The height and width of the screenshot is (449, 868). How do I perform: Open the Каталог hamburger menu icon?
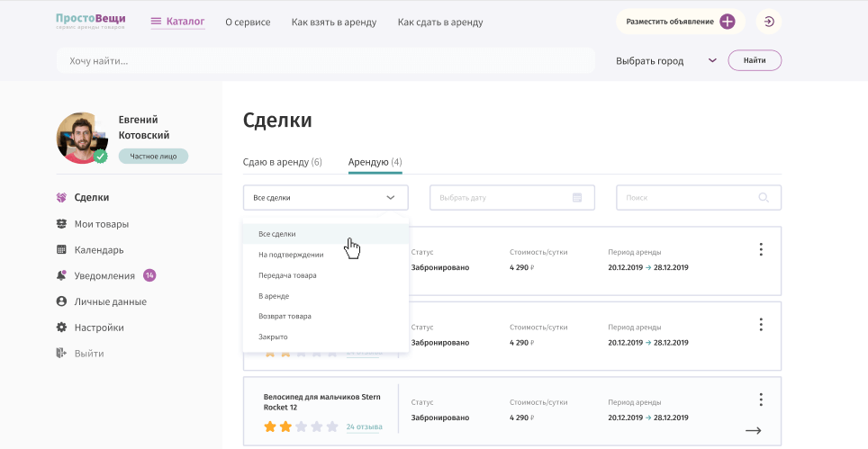tap(156, 22)
